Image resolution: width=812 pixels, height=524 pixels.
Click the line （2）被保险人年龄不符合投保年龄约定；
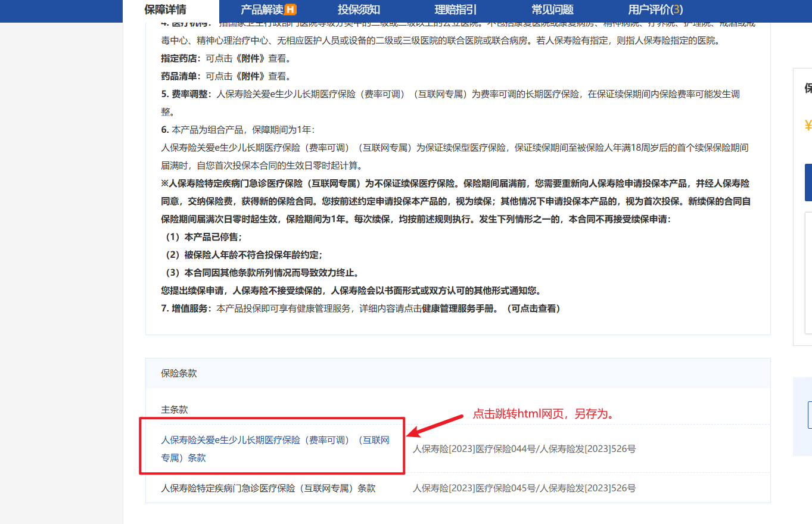(x=242, y=255)
